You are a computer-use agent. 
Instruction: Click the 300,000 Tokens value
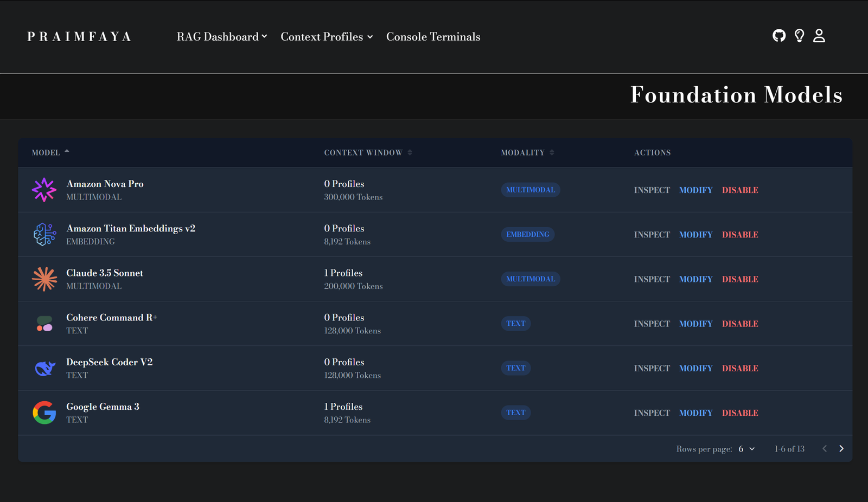(353, 197)
